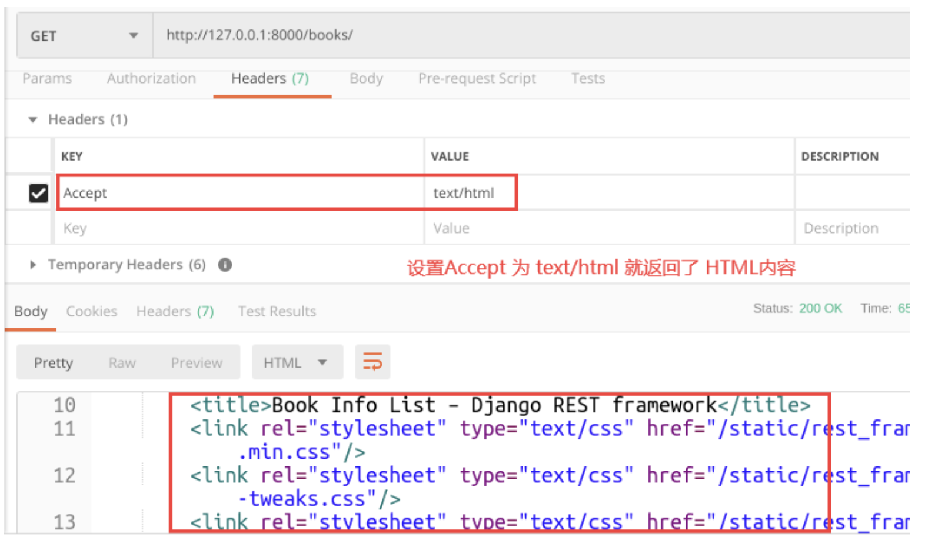Click the VALUE column header
This screenshot has height=560, width=925.
tap(450, 156)
